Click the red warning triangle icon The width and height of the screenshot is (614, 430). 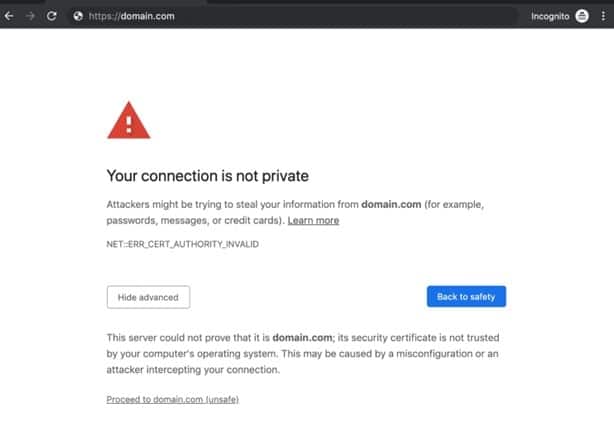tap(128, 120)
